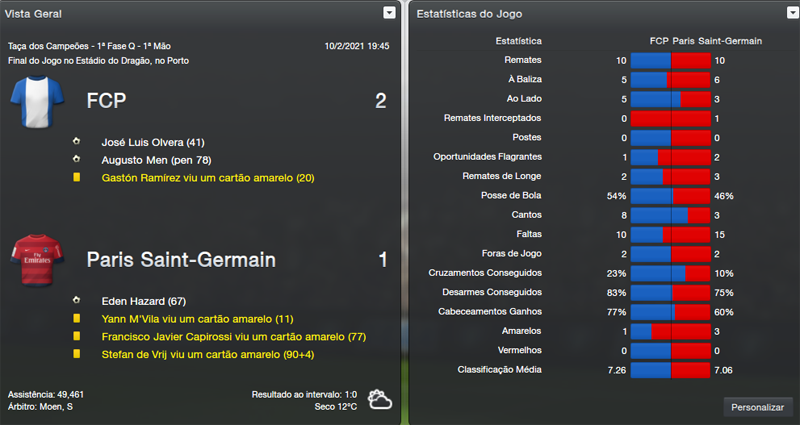800x425 pixels.
Task: Click the goal ball icon beside Eden Hazard
Action: tap(76, 301)
